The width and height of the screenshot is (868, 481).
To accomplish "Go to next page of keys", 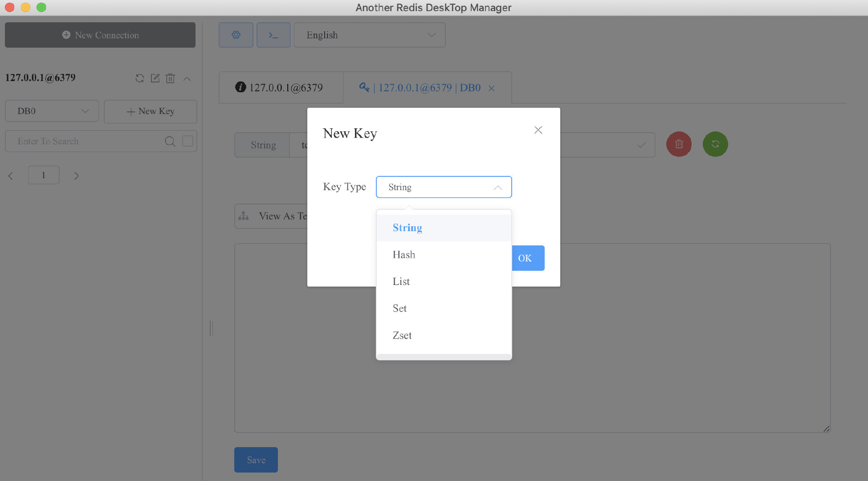I will 76,176.
